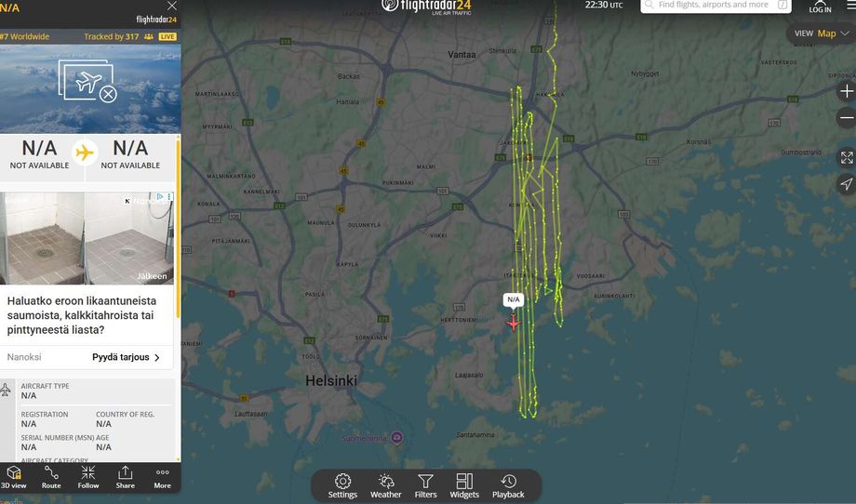This screenshot has width=856, height=504.
Task: Open the Filters panel
Action: coord(425,485)
